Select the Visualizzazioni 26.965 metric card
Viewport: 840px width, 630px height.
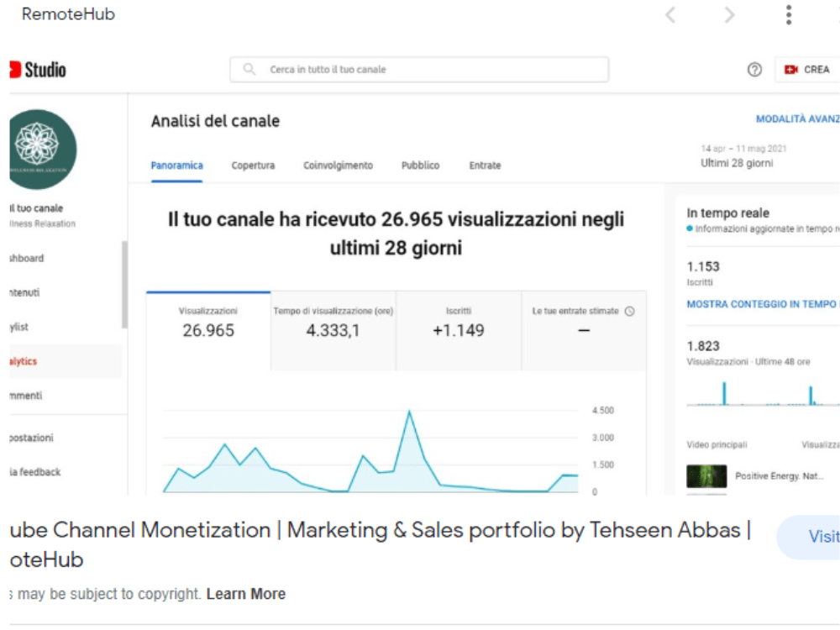[x=208, y=330]
